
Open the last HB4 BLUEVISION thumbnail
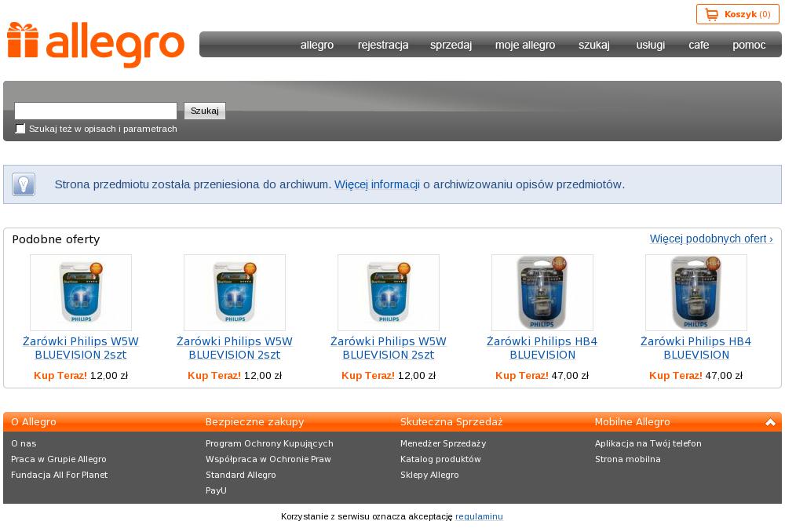pos(696,292)
